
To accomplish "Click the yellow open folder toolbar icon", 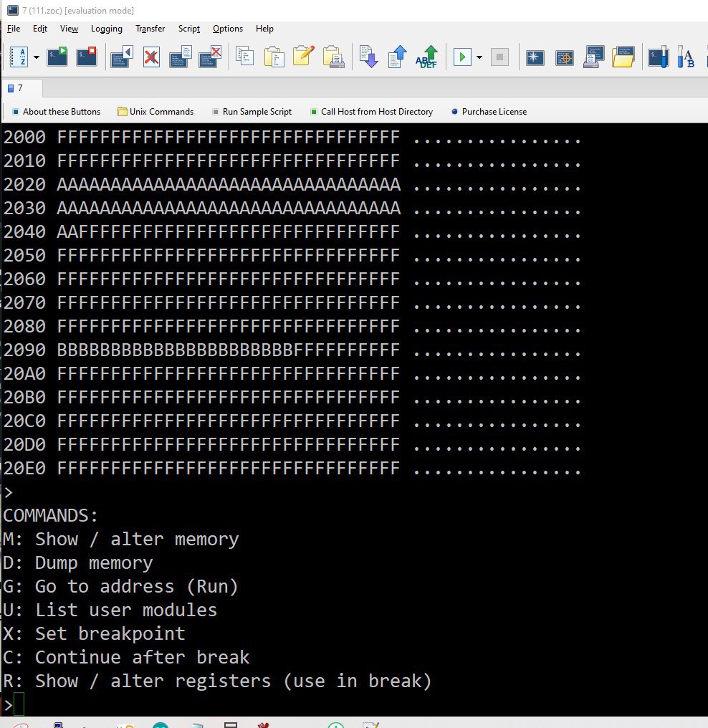I will point(623,57).
